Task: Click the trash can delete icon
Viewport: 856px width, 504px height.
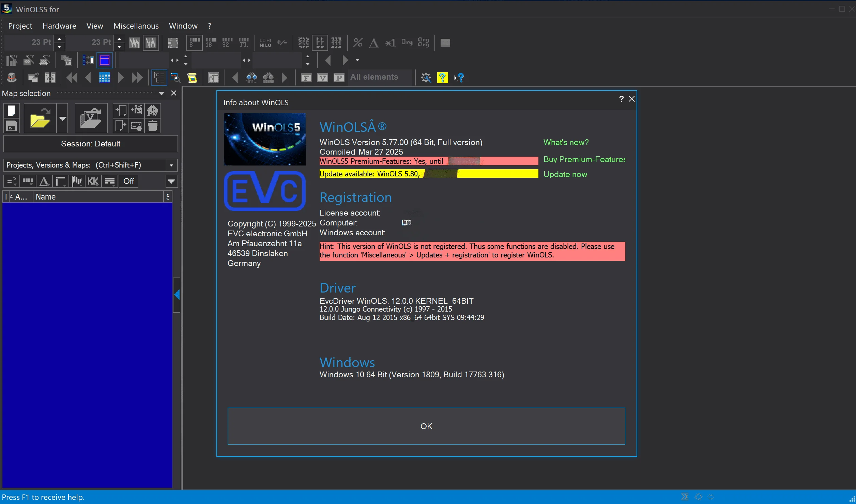Action: [x=153, y=126]
